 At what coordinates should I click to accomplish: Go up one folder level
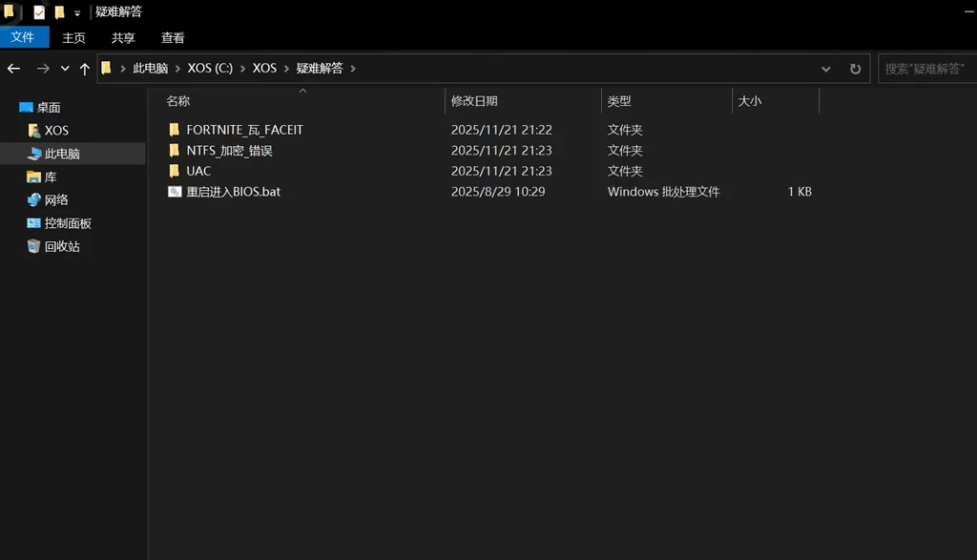(x=84, y=69)
